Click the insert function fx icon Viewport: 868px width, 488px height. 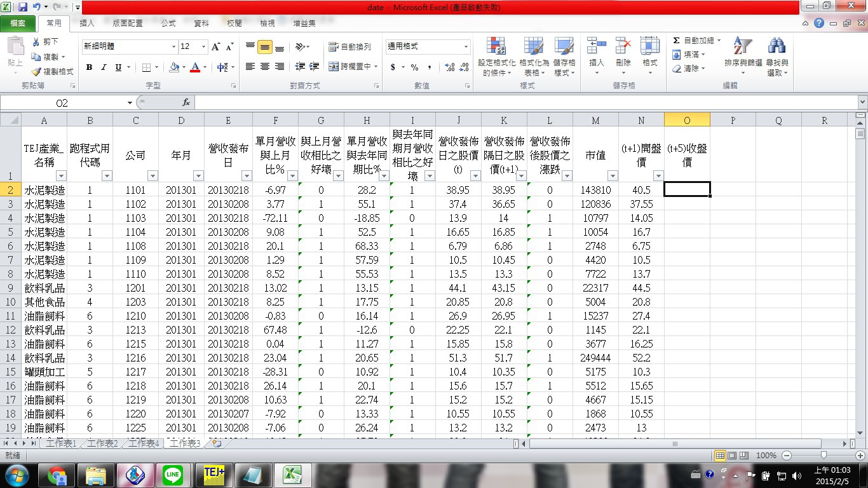[x=186, y=102]
